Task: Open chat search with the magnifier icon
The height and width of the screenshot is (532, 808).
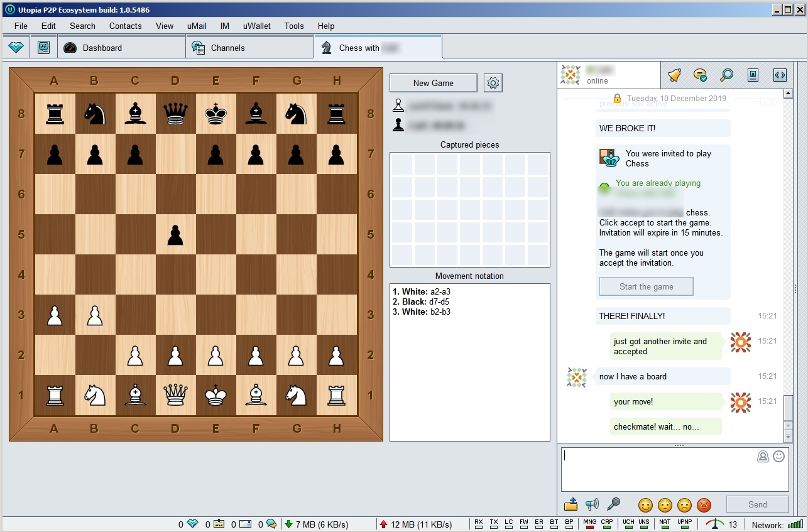Action: pos(726,75)
